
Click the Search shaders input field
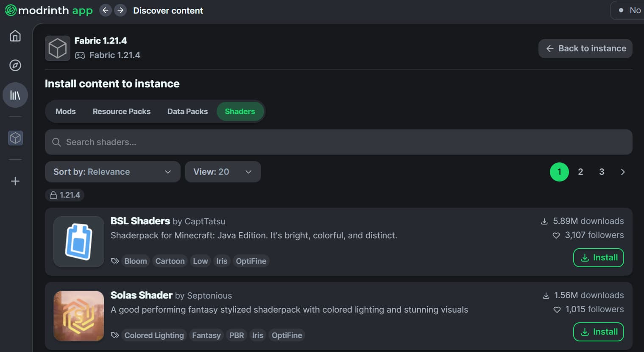coord(339,142)
